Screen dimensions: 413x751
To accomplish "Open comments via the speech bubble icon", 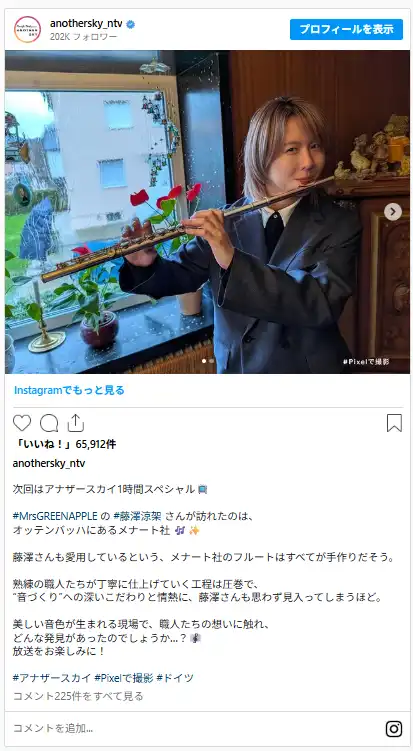I will (49, 423).
